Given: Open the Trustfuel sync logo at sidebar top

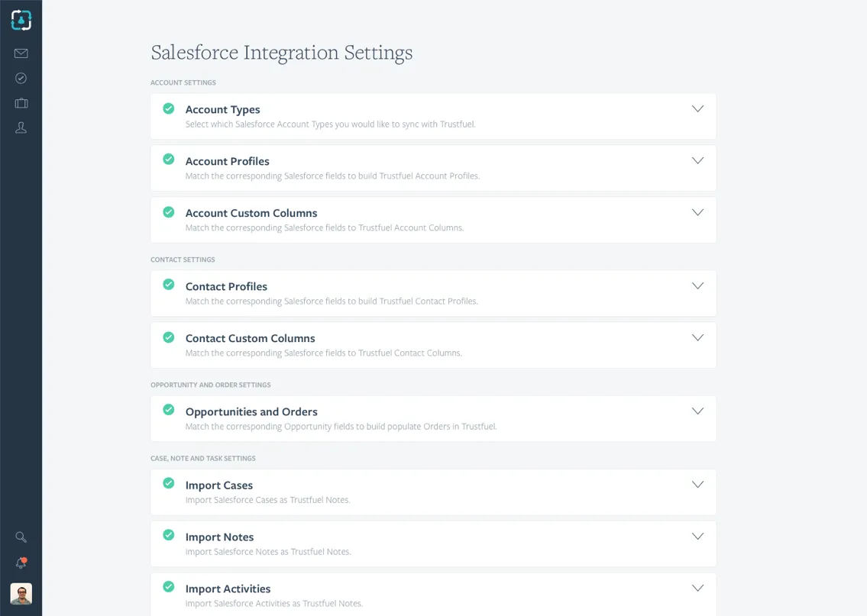Looking at the screenshot, I should (x=21, y=20).
